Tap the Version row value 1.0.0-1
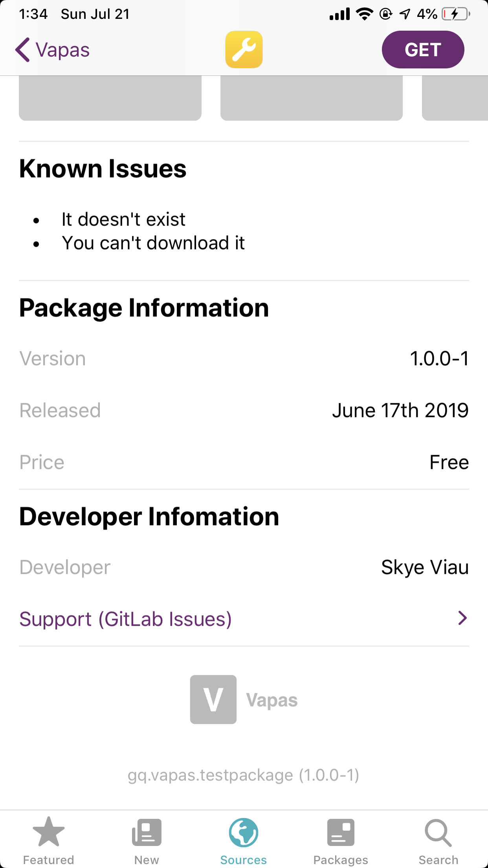 coord(439,359)
